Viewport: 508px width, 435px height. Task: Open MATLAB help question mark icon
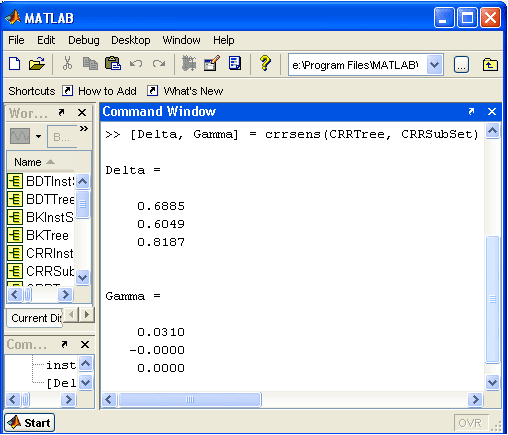[265, 63]
